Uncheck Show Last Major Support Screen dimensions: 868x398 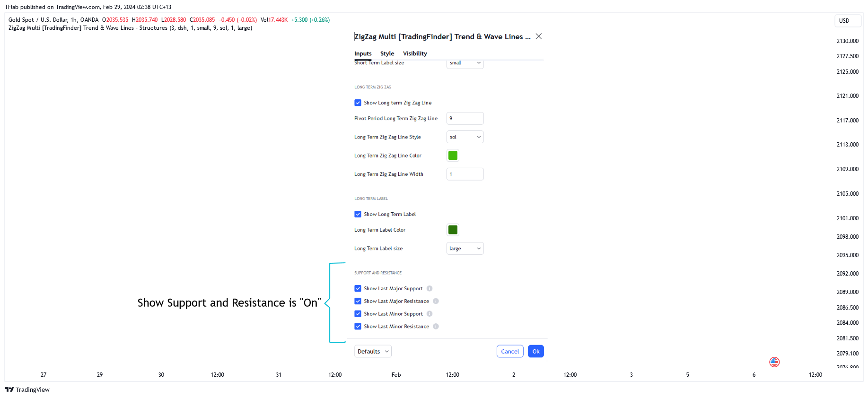(358, 288)
